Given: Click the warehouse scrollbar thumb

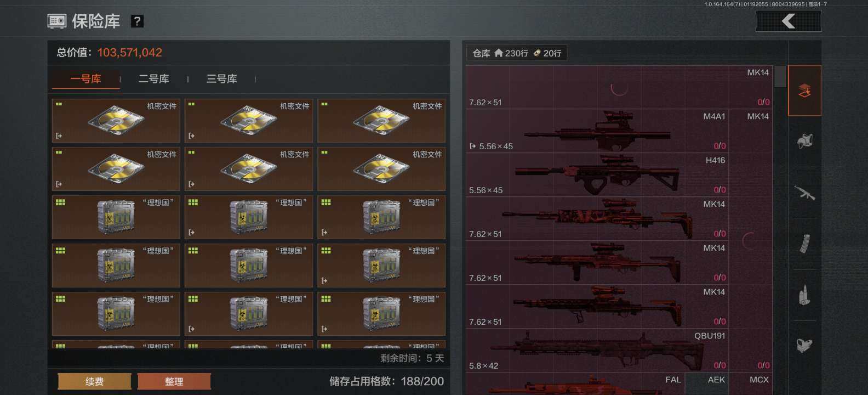Looking at the screenshot, I should [780, 76].
